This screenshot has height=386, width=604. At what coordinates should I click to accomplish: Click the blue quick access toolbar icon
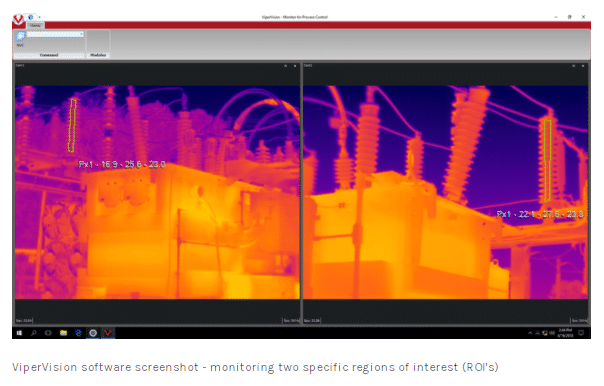click(31, 17)
